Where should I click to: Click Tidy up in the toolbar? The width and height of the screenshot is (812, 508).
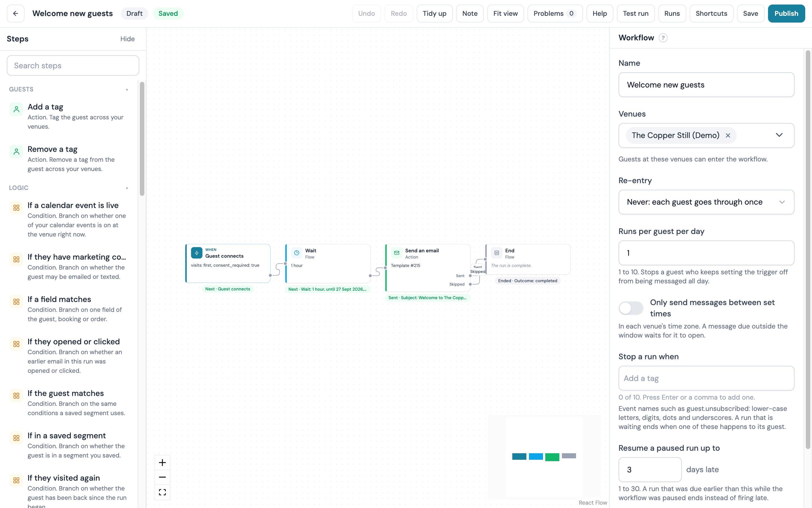(x=434, y=14)
